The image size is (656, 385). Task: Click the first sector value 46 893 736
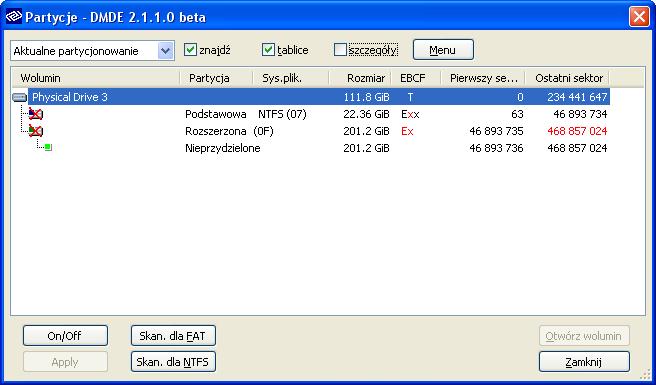click(x=496, y=148)
